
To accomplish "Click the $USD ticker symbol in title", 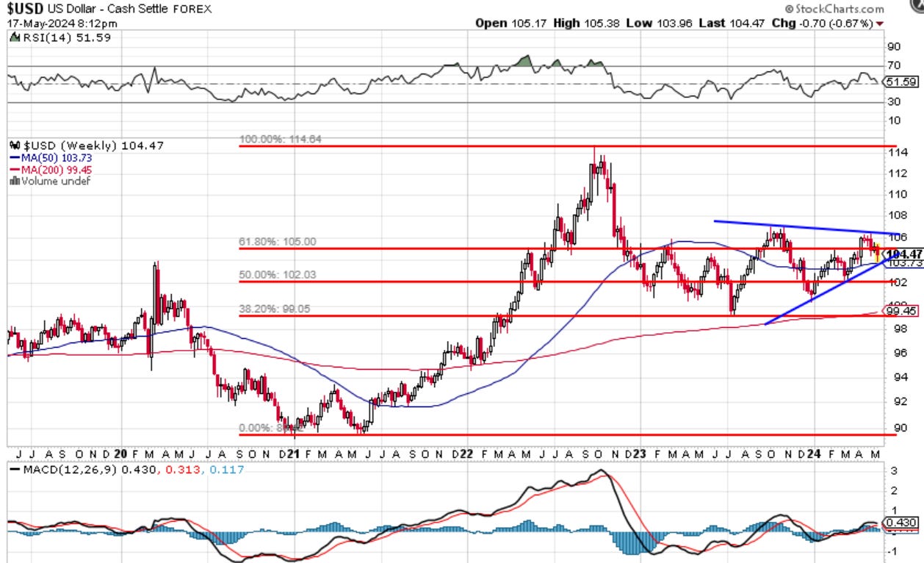I will tap(24, 9).
